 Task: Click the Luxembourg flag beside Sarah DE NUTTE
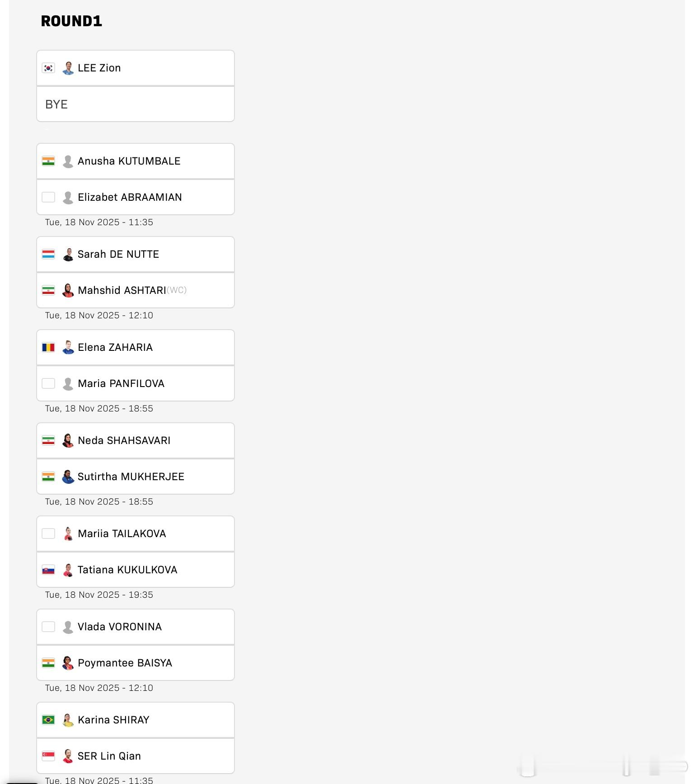tap(48, 255)
